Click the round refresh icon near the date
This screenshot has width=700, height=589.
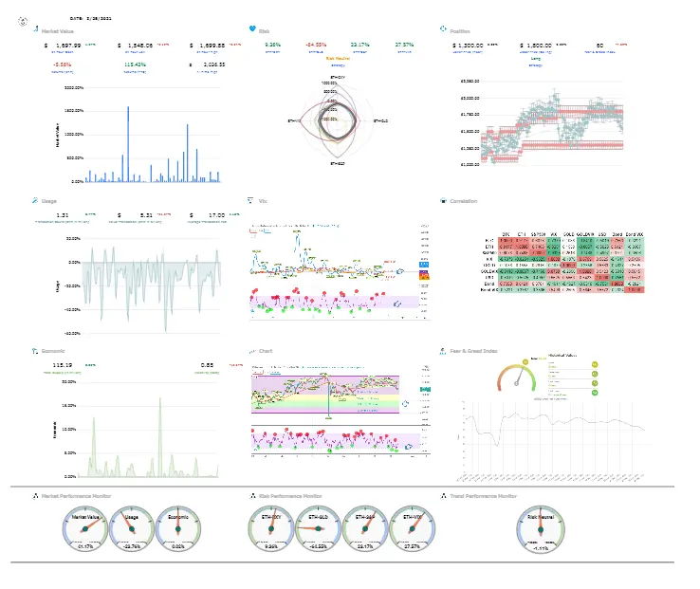point(23,21)
